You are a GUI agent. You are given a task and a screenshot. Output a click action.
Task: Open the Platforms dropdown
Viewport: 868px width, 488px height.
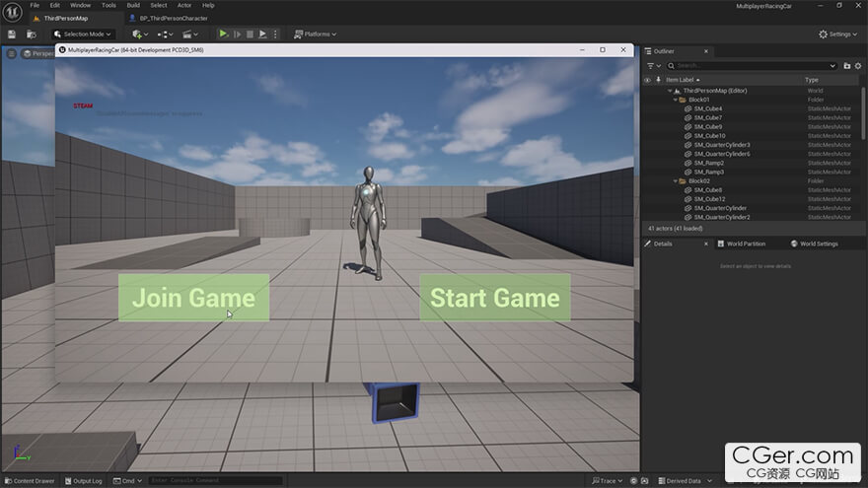(315, 35)
